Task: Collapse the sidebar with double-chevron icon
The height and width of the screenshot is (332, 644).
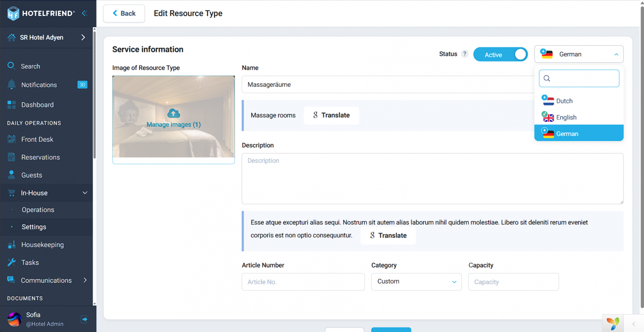Action: (85, 13)
